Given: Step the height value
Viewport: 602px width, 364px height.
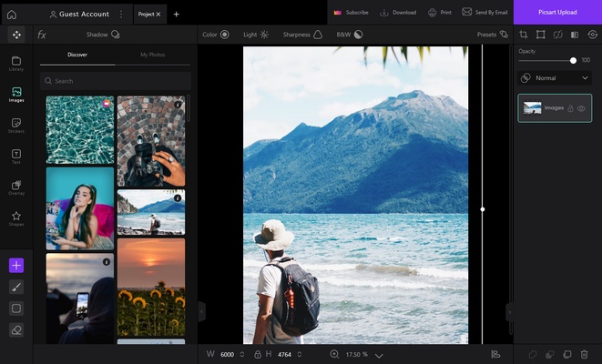Looking at the screenshot, I should [300, 354].
